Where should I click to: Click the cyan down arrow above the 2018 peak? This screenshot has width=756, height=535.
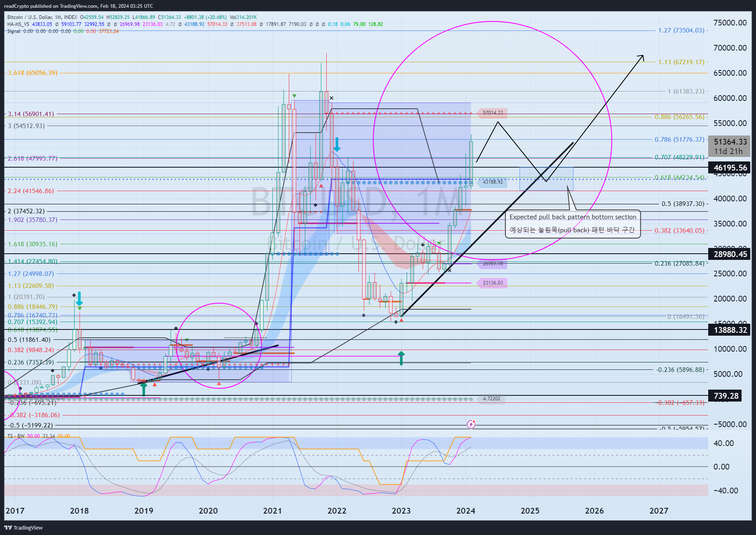80,298
